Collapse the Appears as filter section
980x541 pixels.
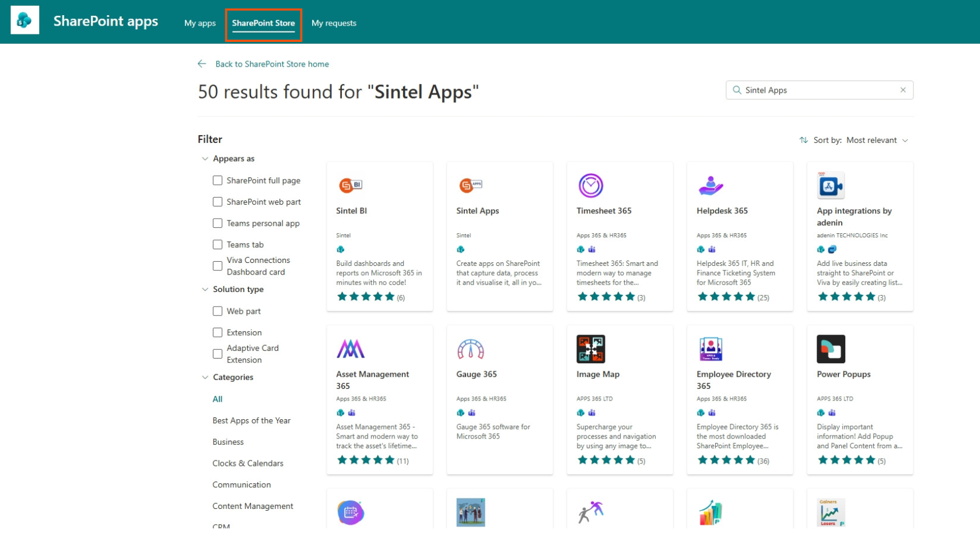pyautogui.click(x=205, y=159)
